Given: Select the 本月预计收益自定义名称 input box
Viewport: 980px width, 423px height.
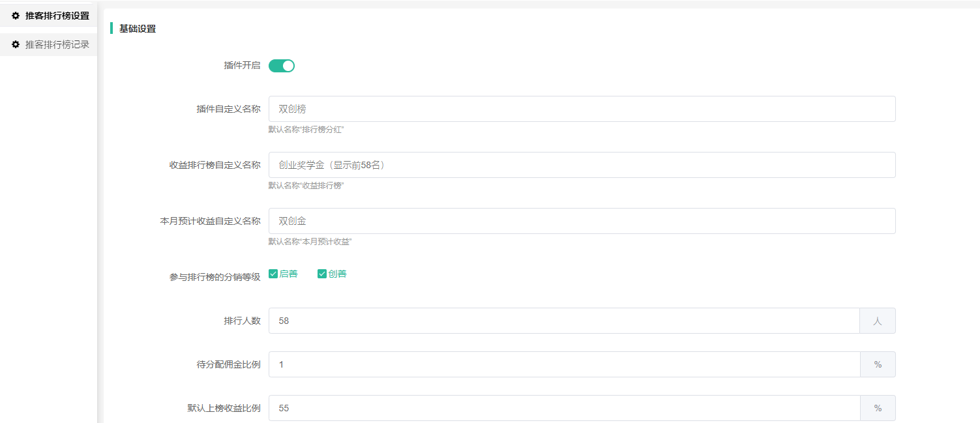Looking at the screenshot, I should pyautogui.click(x=582, y=221).
